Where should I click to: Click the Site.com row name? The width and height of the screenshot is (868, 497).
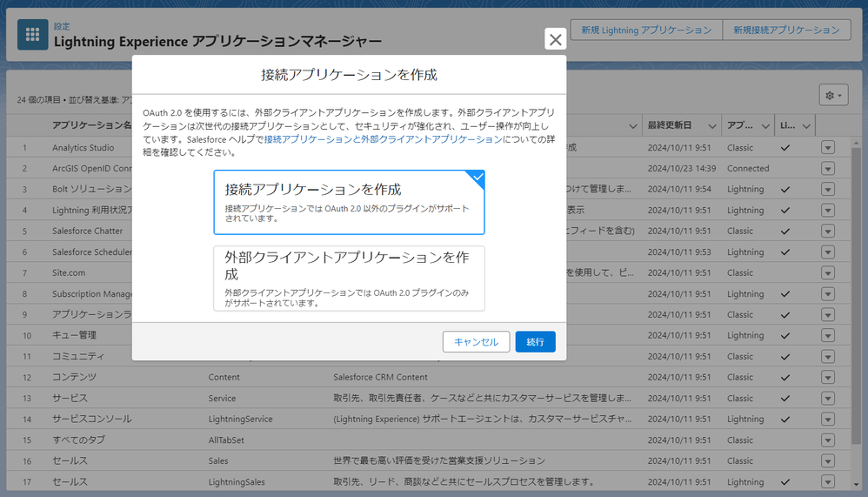pos(69,272)
